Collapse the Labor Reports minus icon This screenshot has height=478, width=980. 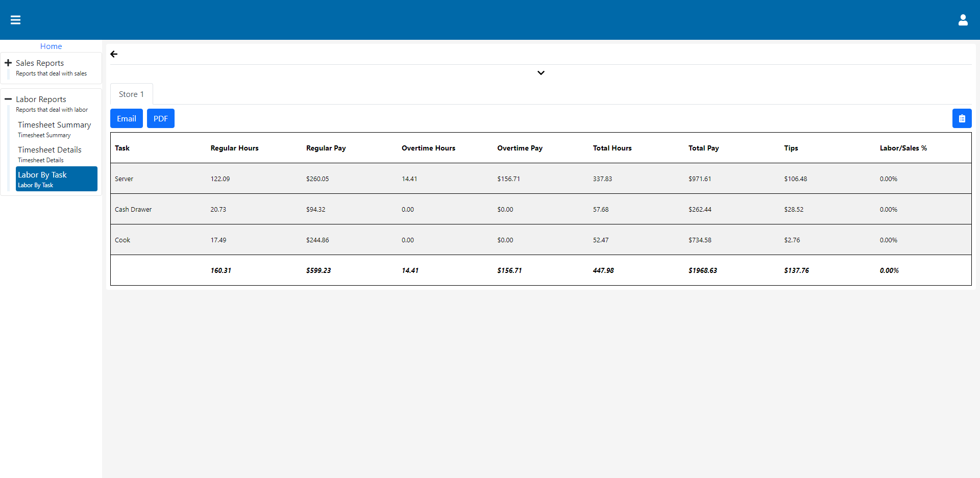pyautogui.click(x=8, y=99)
